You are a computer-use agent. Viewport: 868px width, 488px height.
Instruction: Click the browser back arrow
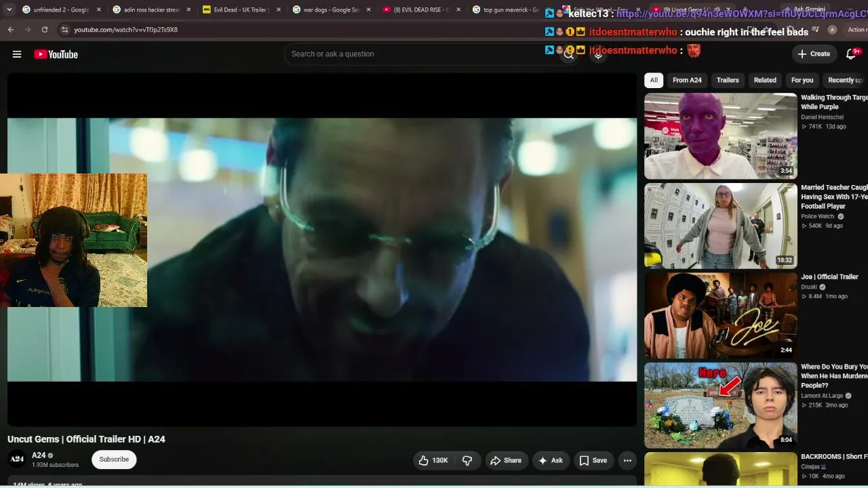coord(11,30)
